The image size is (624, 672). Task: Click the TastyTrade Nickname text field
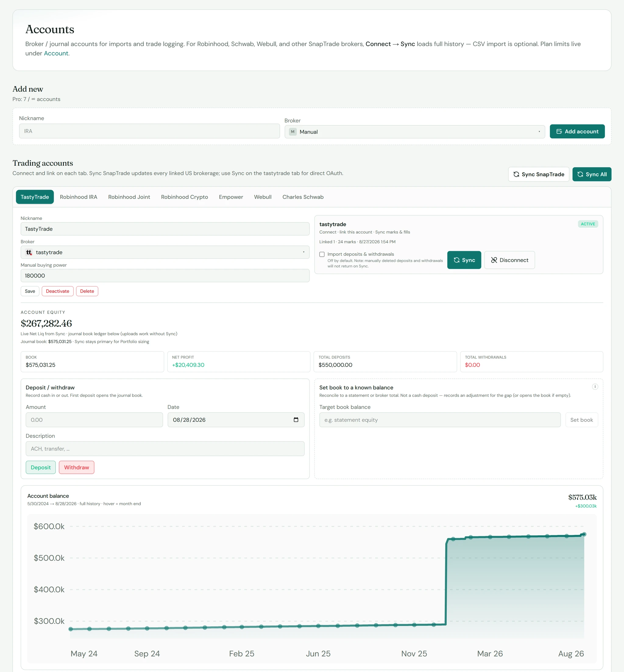tap(165, 229)
